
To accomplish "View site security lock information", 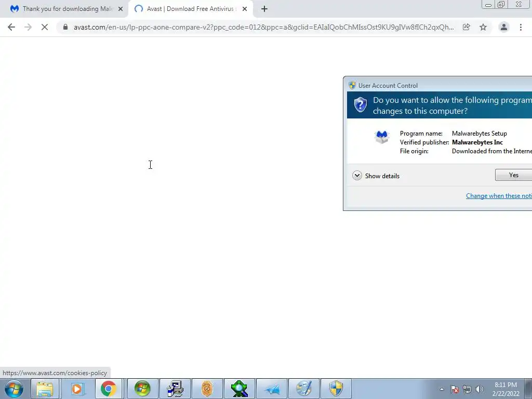I will coord(65,27).
